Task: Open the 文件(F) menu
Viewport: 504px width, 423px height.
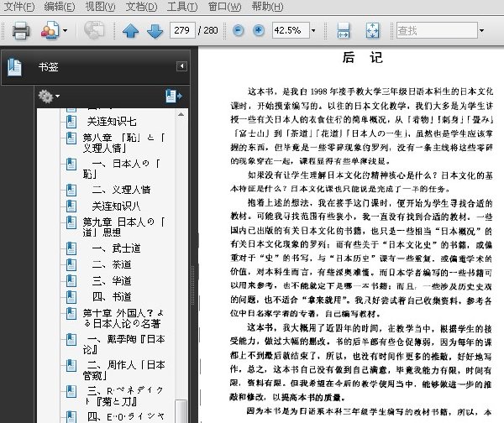Action: click(19, 7)
